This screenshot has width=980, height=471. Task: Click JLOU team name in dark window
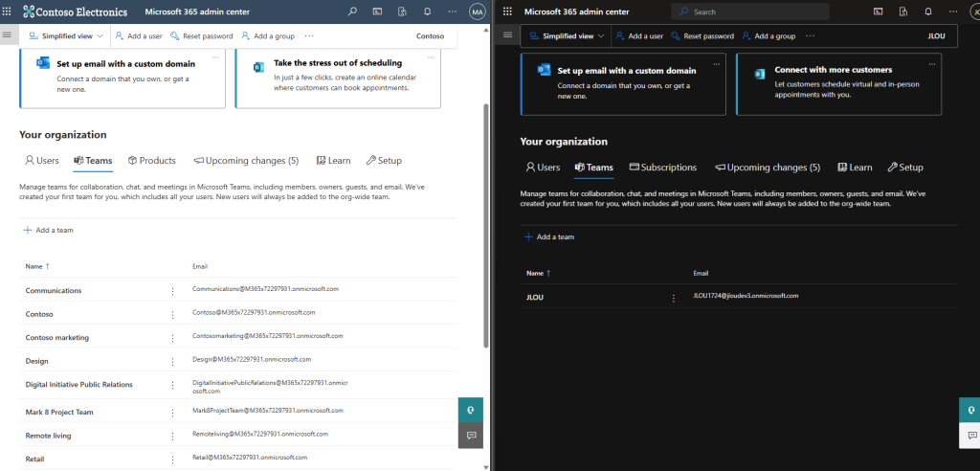point(534,298)
